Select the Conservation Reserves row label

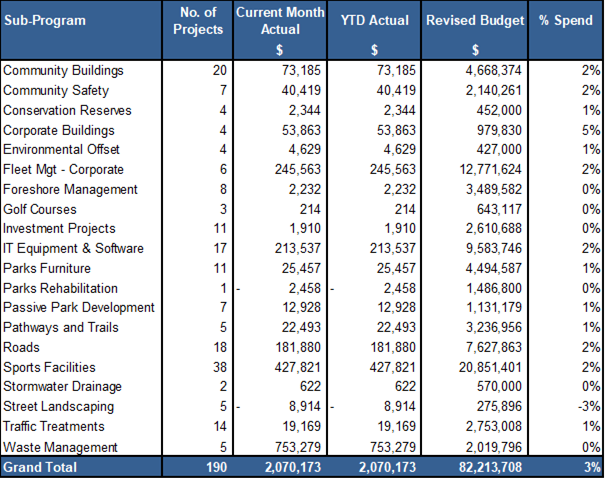click(x=67, y=110)
